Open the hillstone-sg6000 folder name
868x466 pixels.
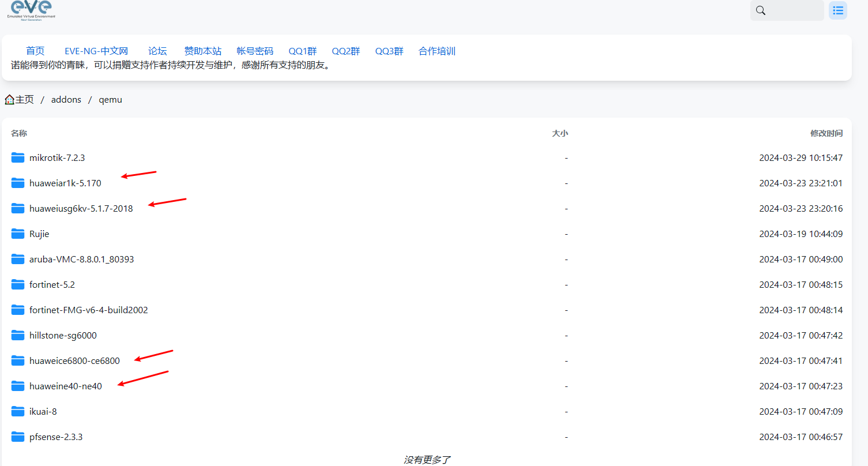tap(63, 335)
